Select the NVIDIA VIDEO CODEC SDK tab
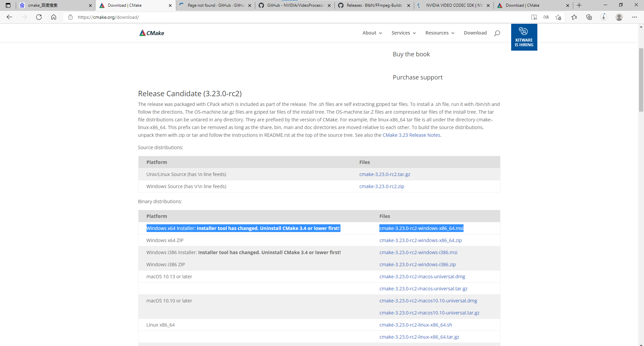Image resolution: width=644 pixels, height=346 pixels. click(x=451, y=5)
